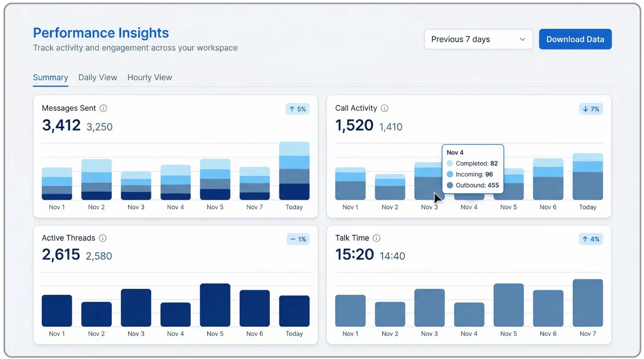This screenshot has width=644, height=359.
Task: Click the 5% up-arrow badge on Messages Sent
Action: 298,109
